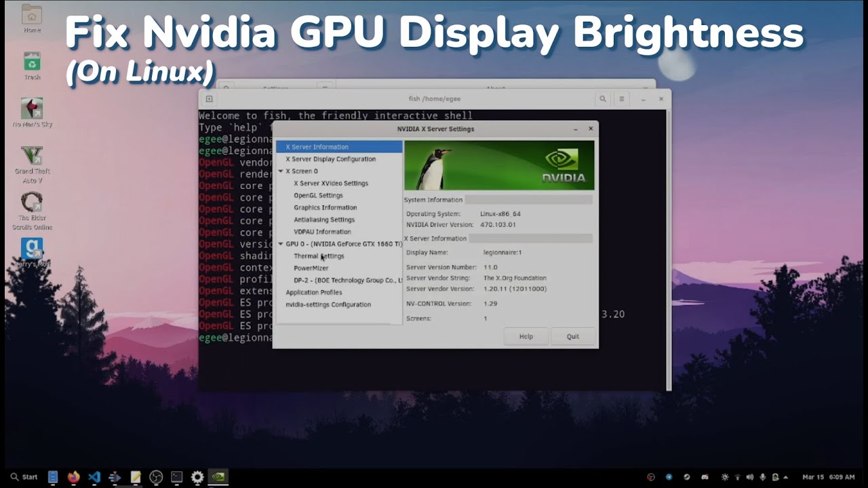Click the NVIDIA penguin banner image
868x488 pixels.
click(499, 165)
